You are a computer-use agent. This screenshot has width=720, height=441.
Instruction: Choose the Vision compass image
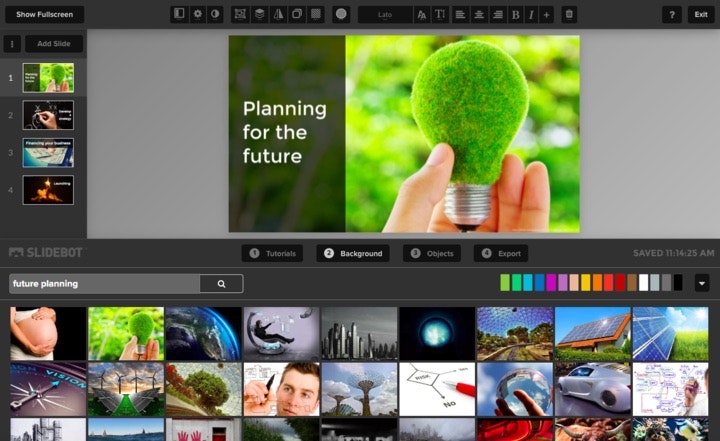point(48,389)
